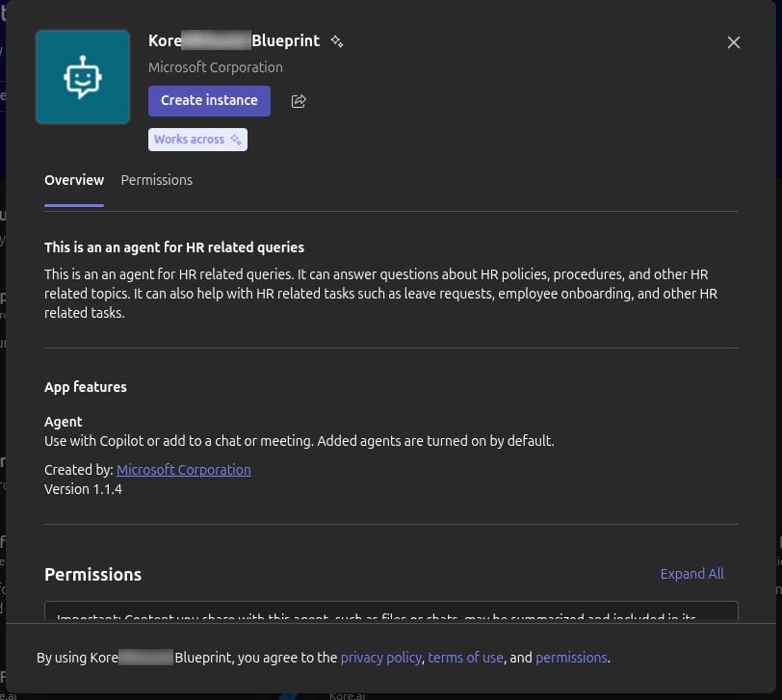782x700 pixels.
Task: Close the app details dialog
Action: (x=733, y=42)
